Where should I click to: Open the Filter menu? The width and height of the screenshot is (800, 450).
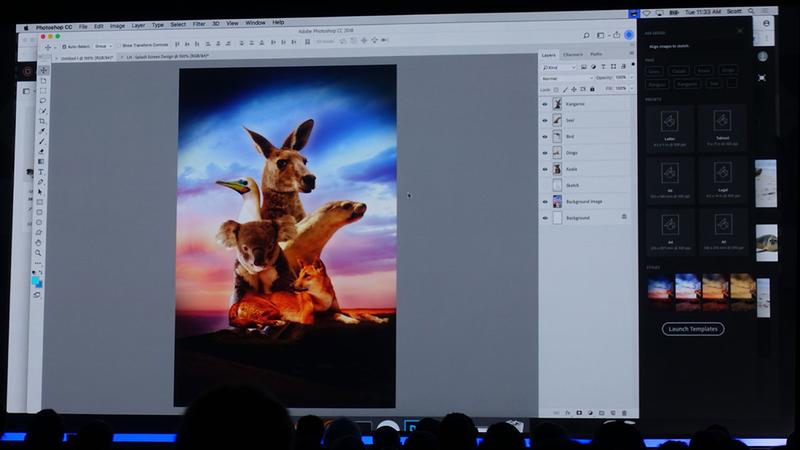pos(199,23)
